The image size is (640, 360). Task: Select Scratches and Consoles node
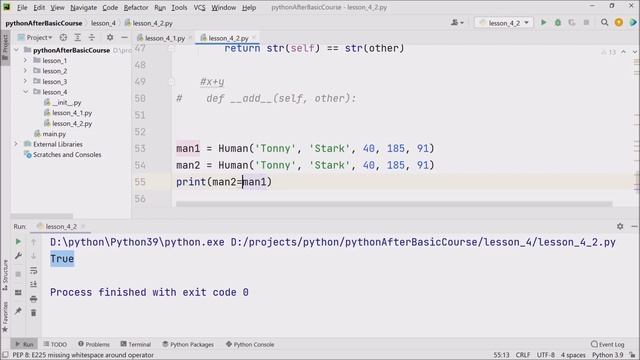63,155
